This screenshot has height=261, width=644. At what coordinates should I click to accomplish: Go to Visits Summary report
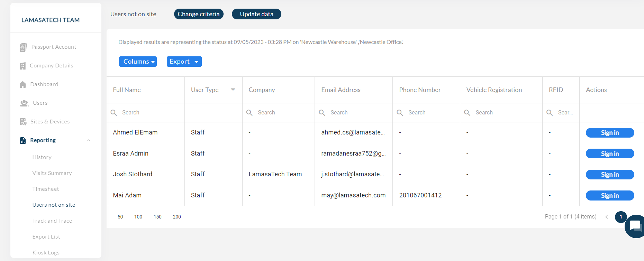click(x=52, y=173)
